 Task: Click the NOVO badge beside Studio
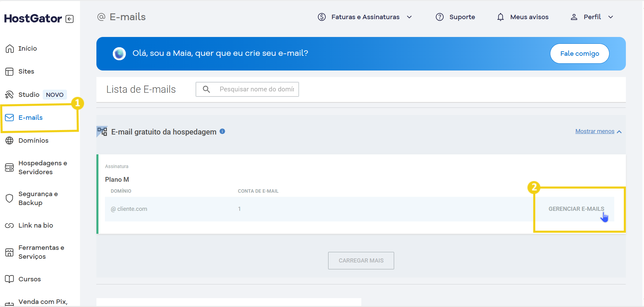coord(55,95)
